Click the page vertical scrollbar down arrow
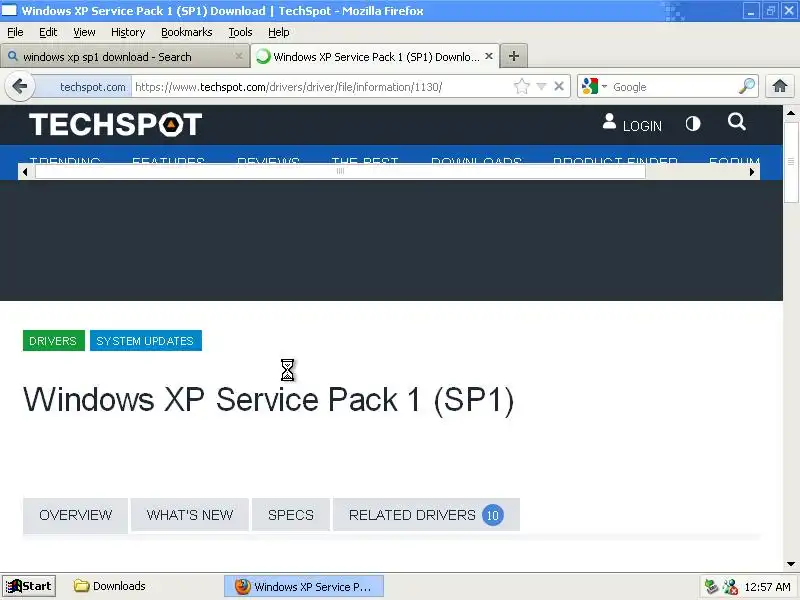This screenshot has width=800, height=600. (791, 564)
